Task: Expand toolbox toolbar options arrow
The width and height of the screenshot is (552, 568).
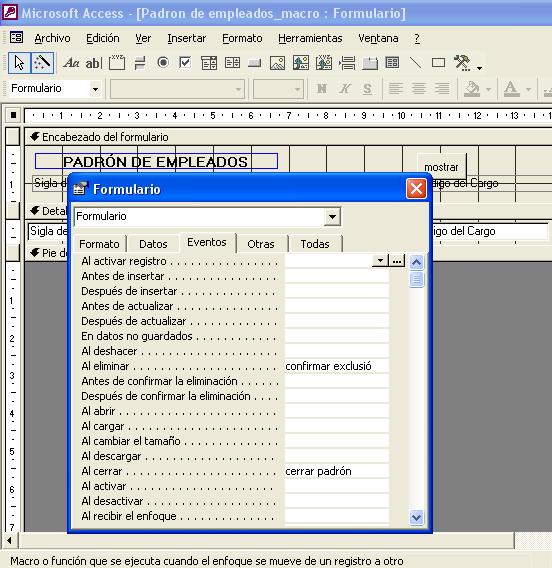Action: 479,68
